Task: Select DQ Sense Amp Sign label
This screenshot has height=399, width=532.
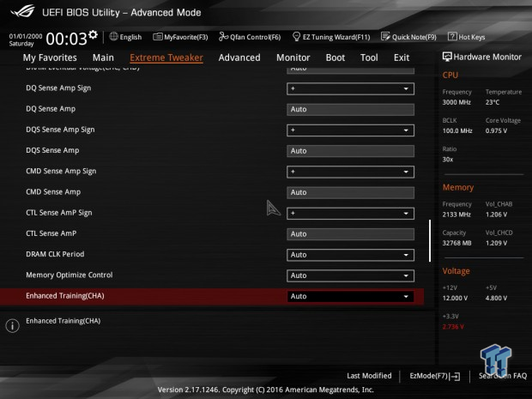Action: click(58, 88)
